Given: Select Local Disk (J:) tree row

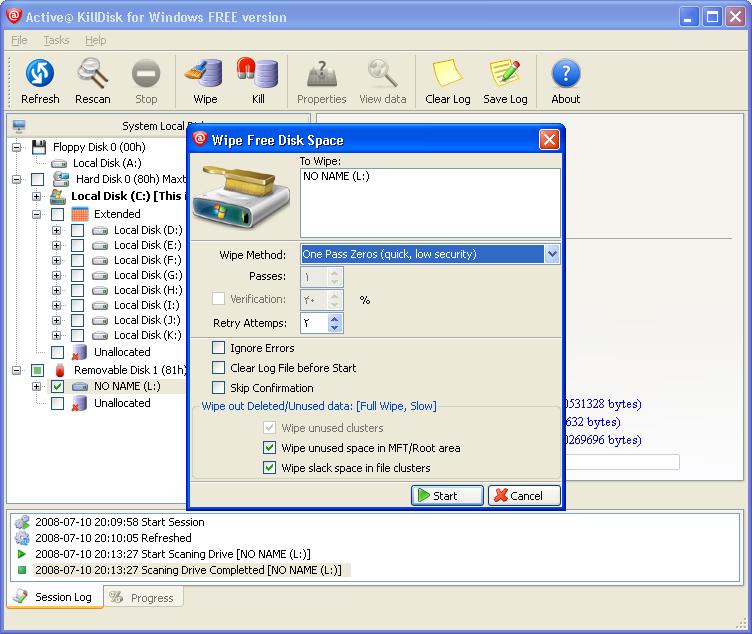Looking at the screenshot, I should tap(147, 320).
